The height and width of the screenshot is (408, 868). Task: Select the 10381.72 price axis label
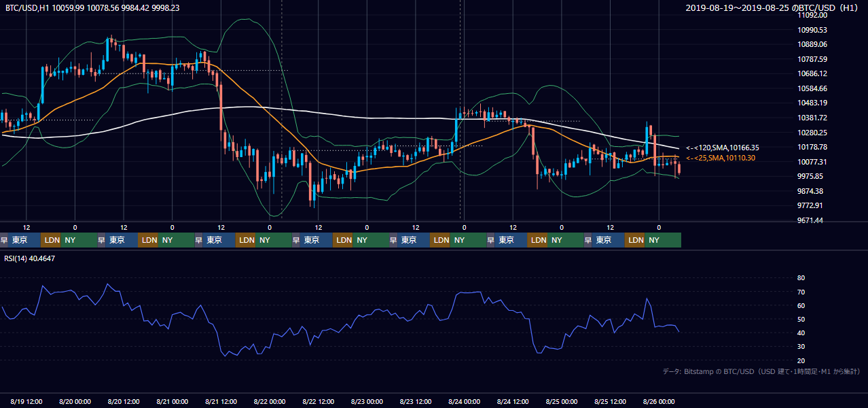coord(812,118)
